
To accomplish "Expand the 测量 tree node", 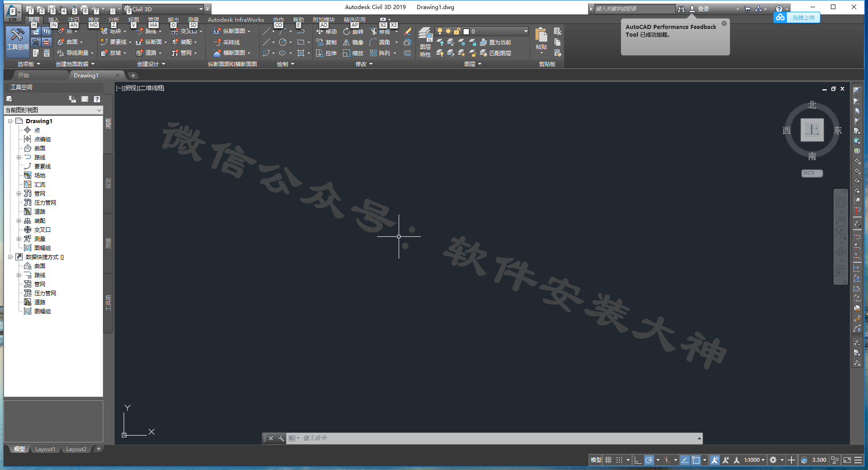I will click(x=19, y=239).
